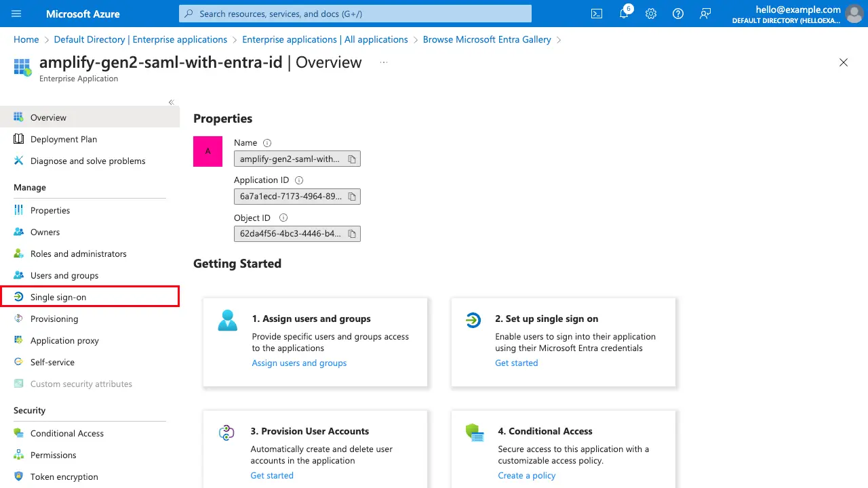
Task: Click Get started under Set up single sign on
Action: tap(516, 363)
